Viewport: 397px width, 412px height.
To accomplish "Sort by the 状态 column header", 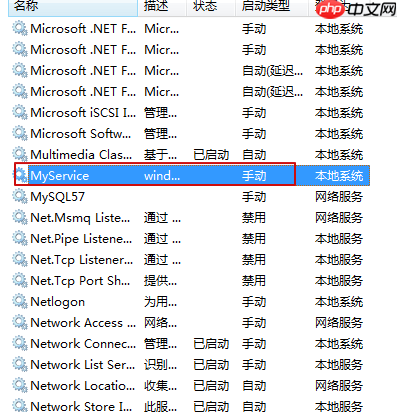I will pos(211,7).
